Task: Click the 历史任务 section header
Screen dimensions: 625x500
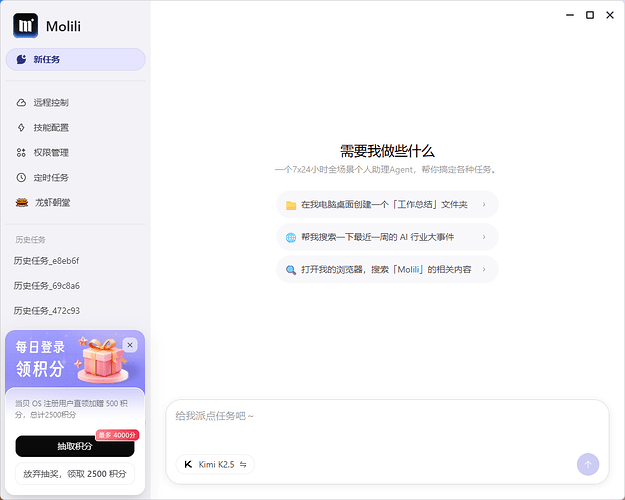Action: pyautogui.click(x=30, y=240)
